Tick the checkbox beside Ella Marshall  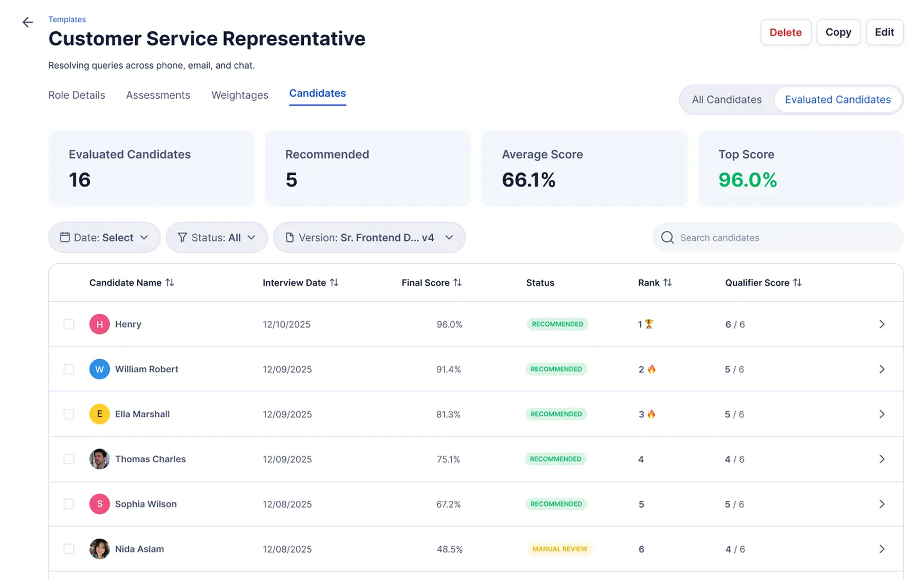[x=69, y=414]
